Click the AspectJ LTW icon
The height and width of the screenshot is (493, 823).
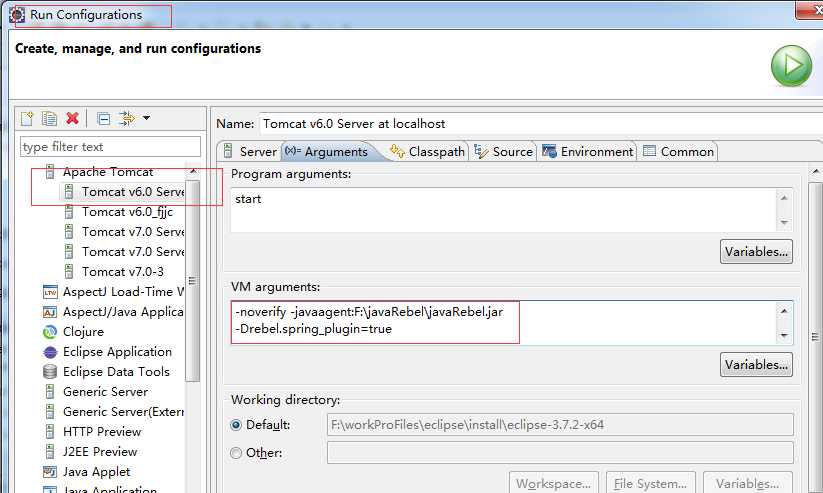(50, 292)
